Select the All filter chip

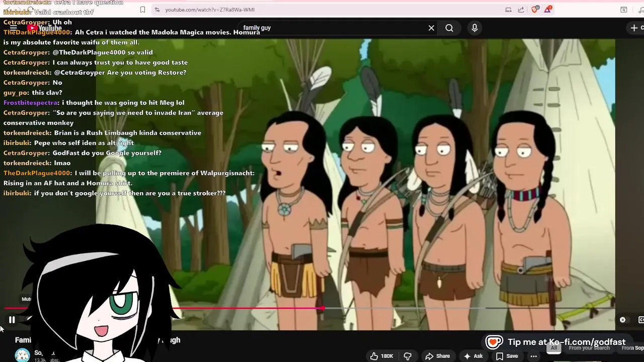[x=554, y=348]
